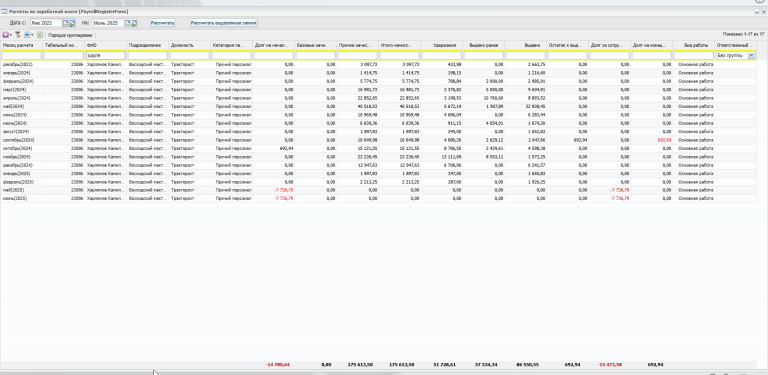Screen dimensions: 768x375
Task: Open dropdown arrow next to blue export icon
Action: pyautogui.click(x=32, y=35)
